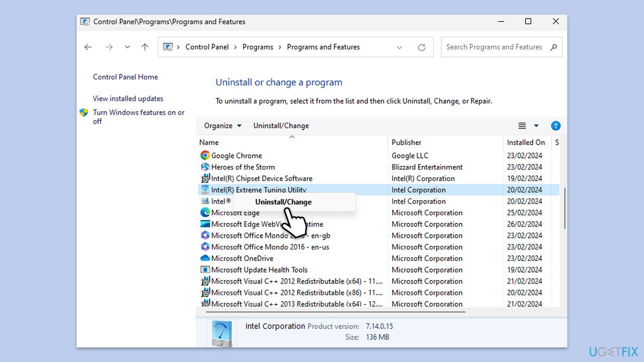The height and width of the screenshot is (362, 644).
Task: Open the Organize dropdown menu
Action: click(x=223, y=126)
